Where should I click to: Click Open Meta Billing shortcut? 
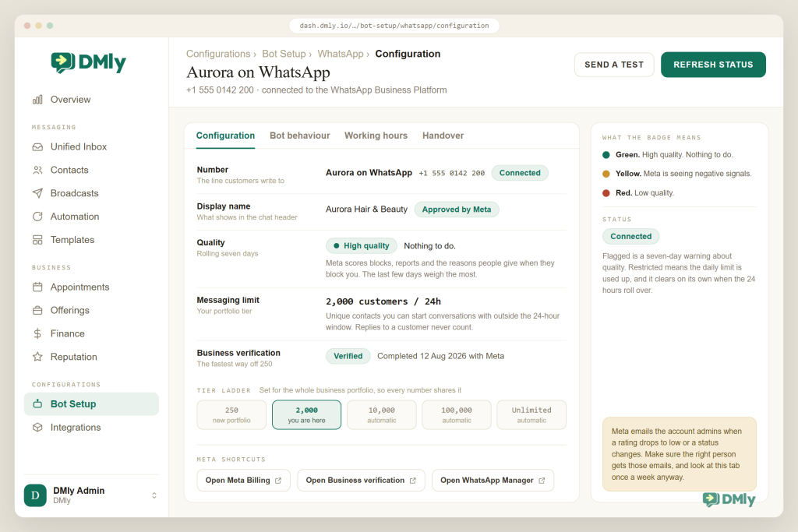(243, 481)
